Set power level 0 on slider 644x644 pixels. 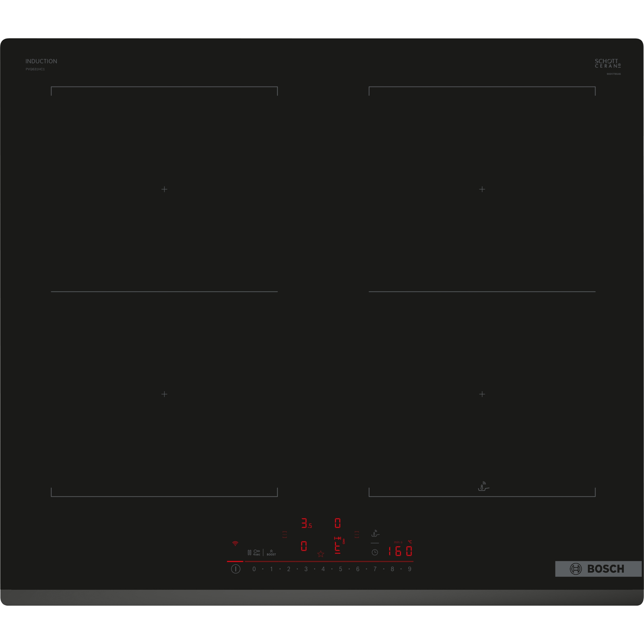pyautogui.click(x=254, y=569)
